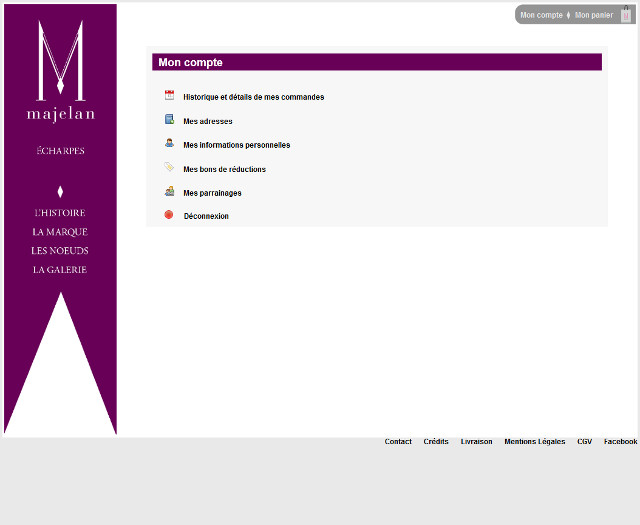Screen dimensions: 640x525
Task: Open Historique et détails de mes commandes
Action: coord(253,97)
